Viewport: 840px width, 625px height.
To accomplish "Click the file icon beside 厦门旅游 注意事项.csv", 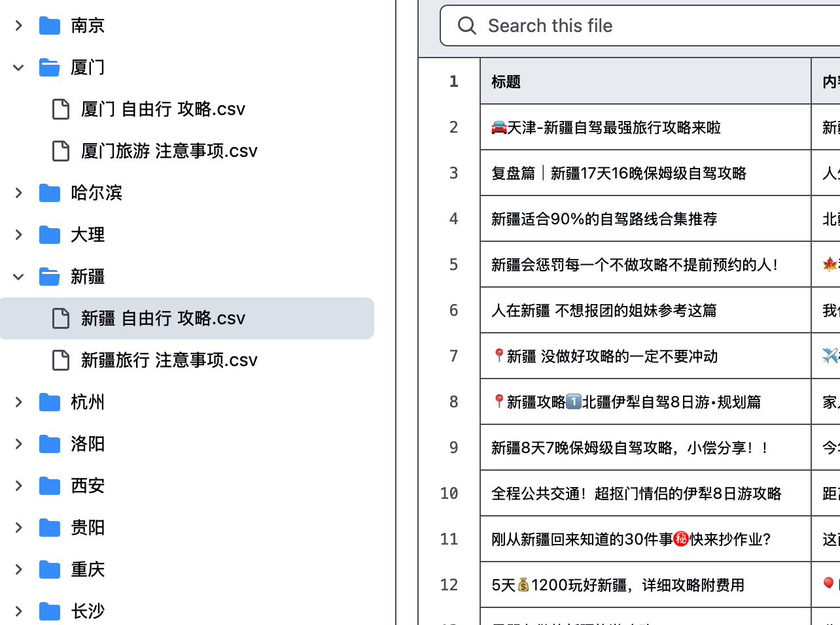I will [61, 151].
